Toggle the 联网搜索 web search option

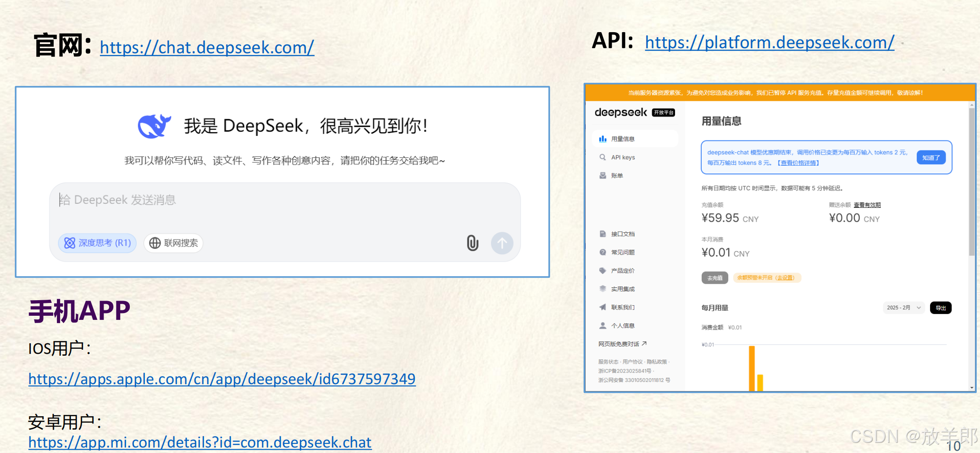point(173,243)
